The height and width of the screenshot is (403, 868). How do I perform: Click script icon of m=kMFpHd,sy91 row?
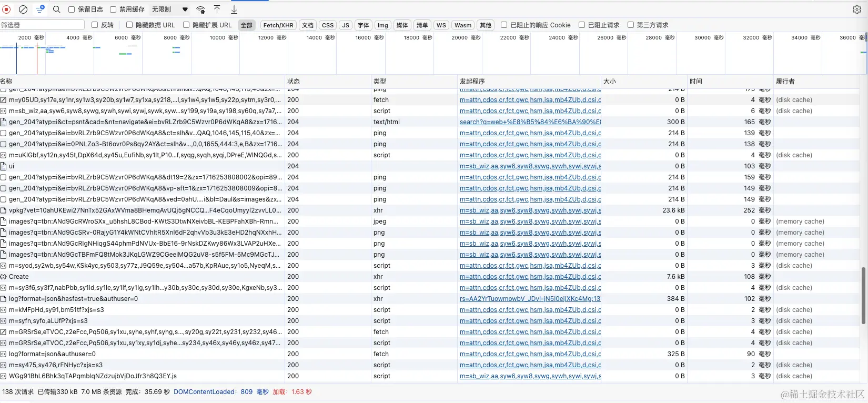pos(4,310)
